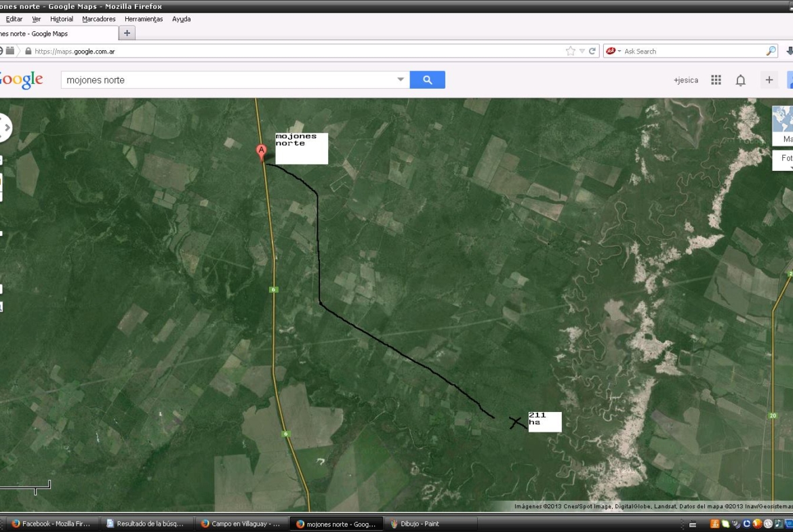This screenshot has height=532, width=793.
Task: Expand the maps search box dropdown arrow
Action: click(401, 80)
